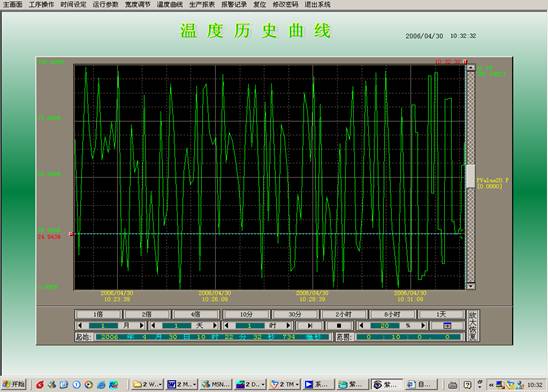Set chart zoom to 2倍
The image size is (548, 392).
(x=147, y=314)
